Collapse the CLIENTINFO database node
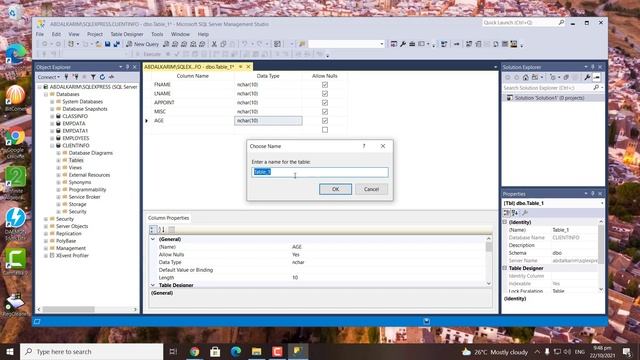Image resolution: width=640 pixels, height=360 pixels. 52,146
